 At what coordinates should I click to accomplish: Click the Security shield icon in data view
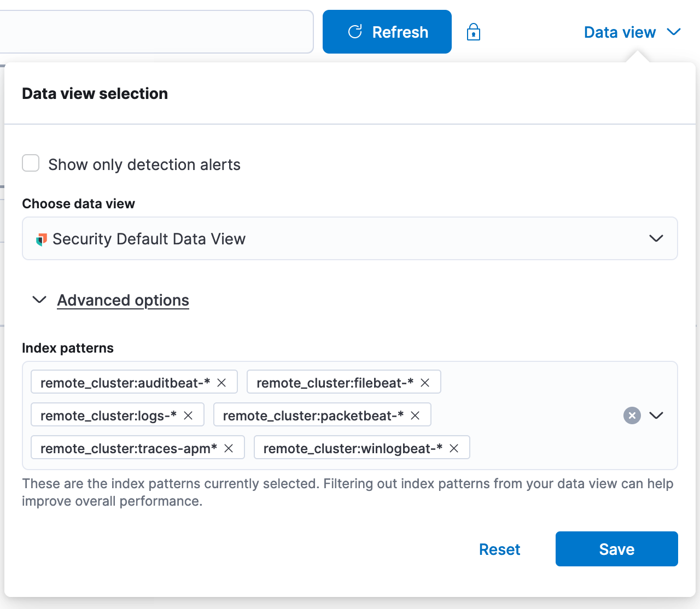point(41,239)
